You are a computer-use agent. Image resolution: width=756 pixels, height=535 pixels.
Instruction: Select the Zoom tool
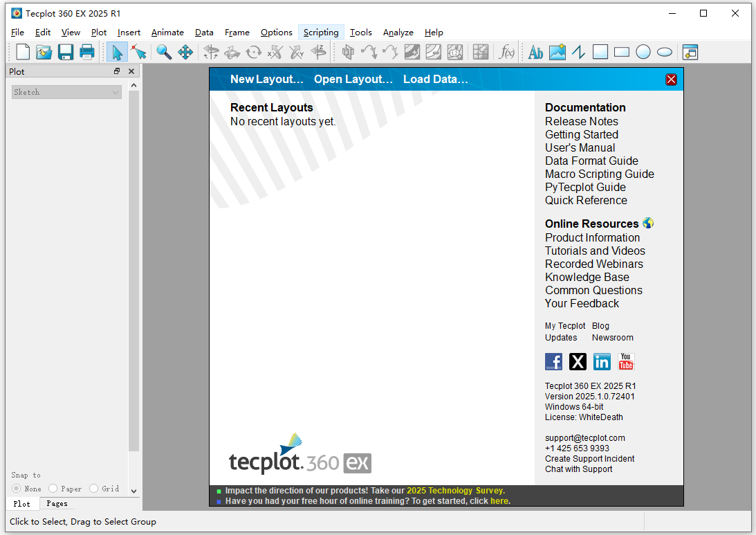[x=164, y=52]
